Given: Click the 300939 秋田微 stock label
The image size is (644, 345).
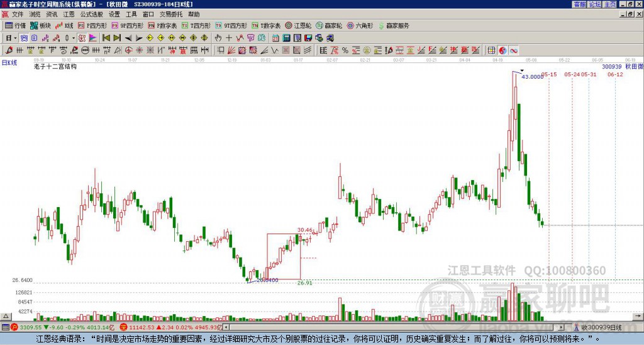Looking at the screenshot, I should [623, 67].
